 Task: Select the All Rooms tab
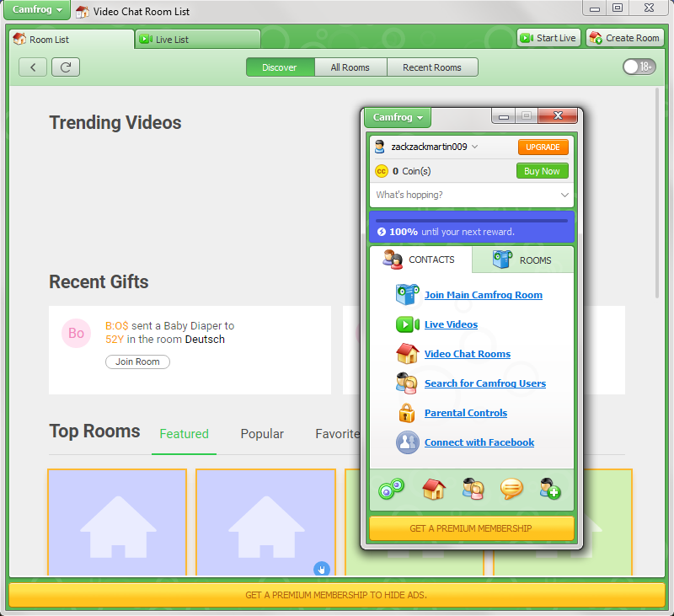pos(350,67)
